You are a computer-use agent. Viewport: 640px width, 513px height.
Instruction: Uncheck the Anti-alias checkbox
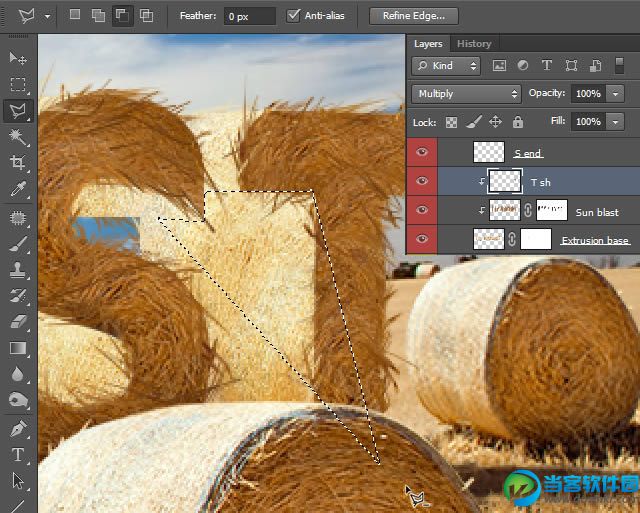(293, 16)
